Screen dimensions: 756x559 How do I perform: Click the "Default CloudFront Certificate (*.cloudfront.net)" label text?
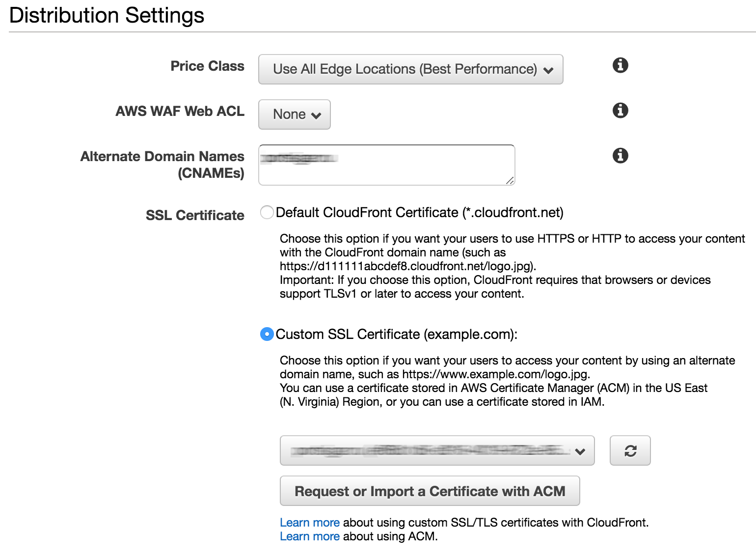(x=419, y=213)
